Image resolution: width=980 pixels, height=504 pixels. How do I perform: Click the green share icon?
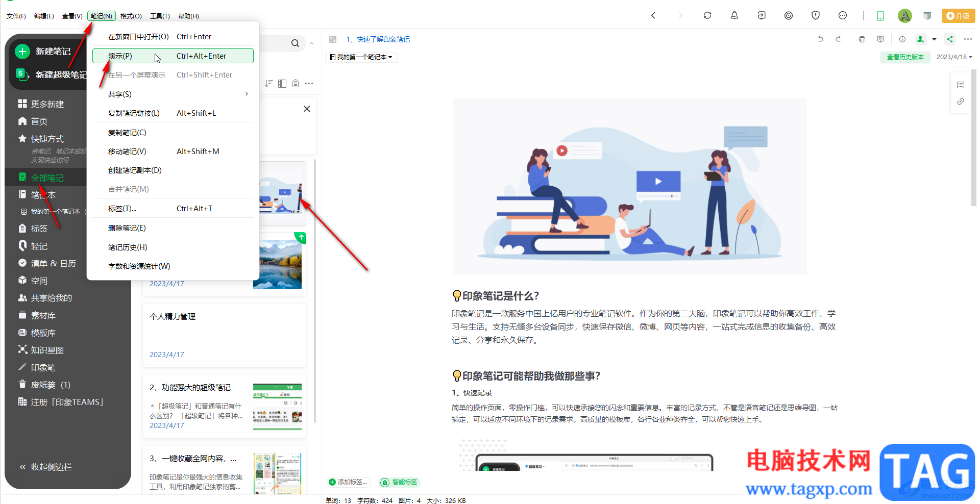949,39
